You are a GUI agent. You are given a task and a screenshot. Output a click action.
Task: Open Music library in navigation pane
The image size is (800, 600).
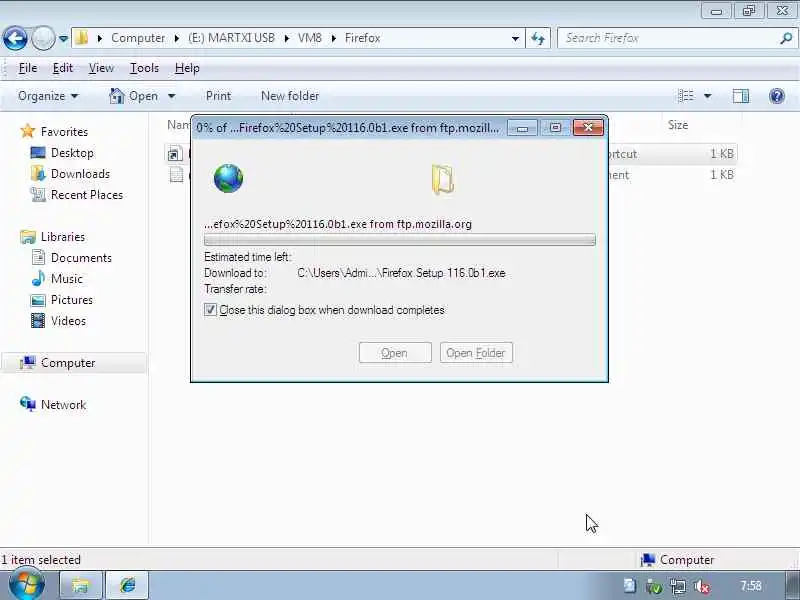tap(66, 279)
